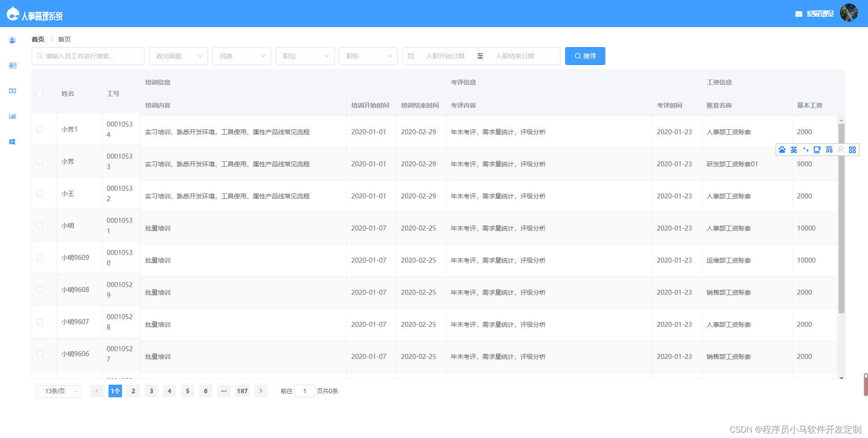Go to page 2 in pagination

pyautogui.click(x=133, y=391)
